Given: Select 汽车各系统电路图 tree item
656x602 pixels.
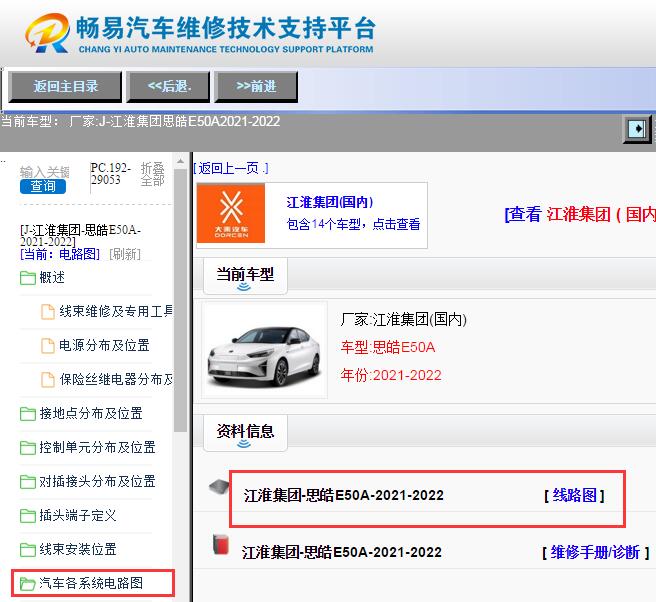Looking at the screenshot, I should (91, 583).
